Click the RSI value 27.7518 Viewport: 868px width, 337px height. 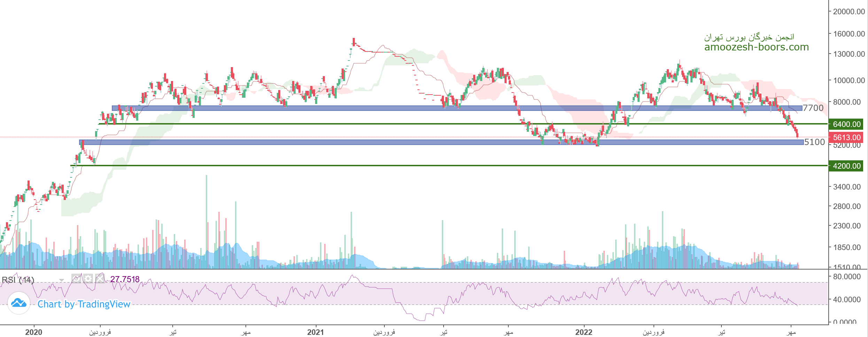coord(125,279)
